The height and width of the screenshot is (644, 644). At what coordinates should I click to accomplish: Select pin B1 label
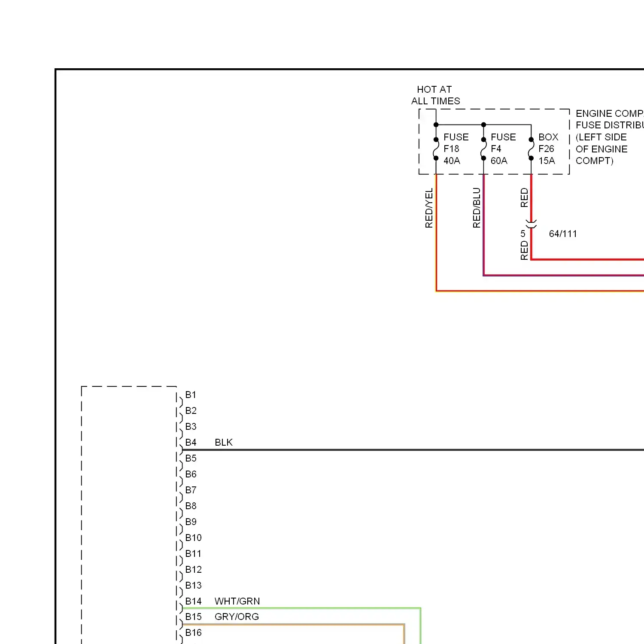coord(191,395)
